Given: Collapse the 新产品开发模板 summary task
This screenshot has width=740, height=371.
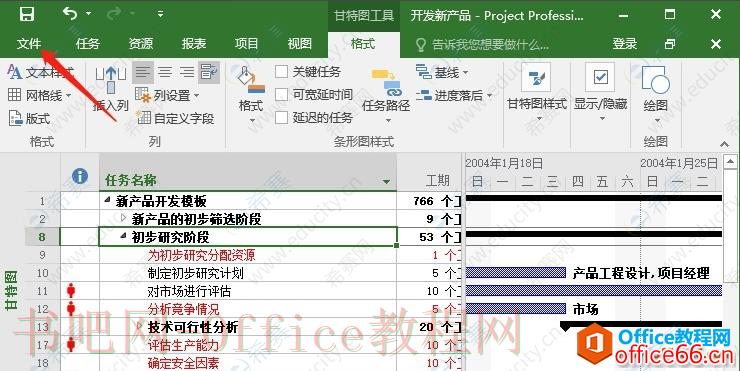Looking at the screenshot, I should coord(108,201).
